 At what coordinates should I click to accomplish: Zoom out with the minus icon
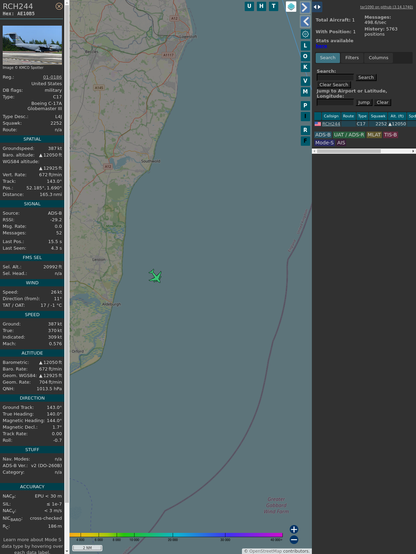294,540
